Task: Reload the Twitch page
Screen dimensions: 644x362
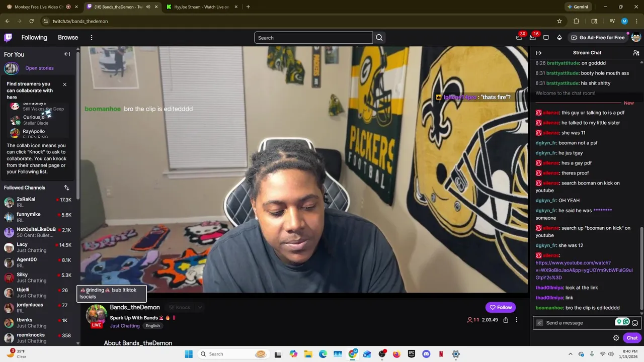Action: pos(31,21)
